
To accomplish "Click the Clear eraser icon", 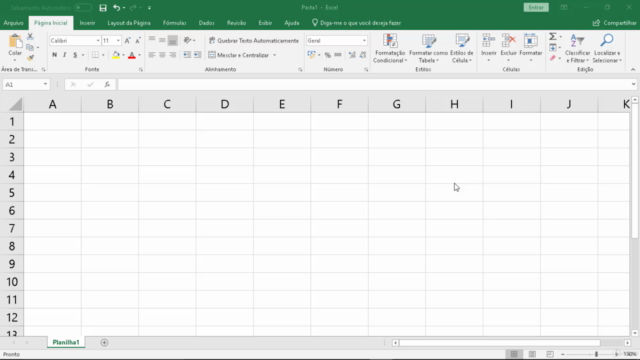I will pos(553,58).
